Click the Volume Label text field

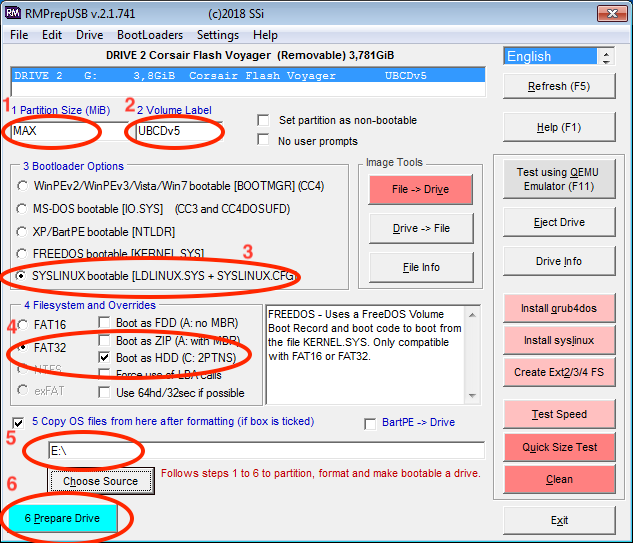click(x=174, y=131)
